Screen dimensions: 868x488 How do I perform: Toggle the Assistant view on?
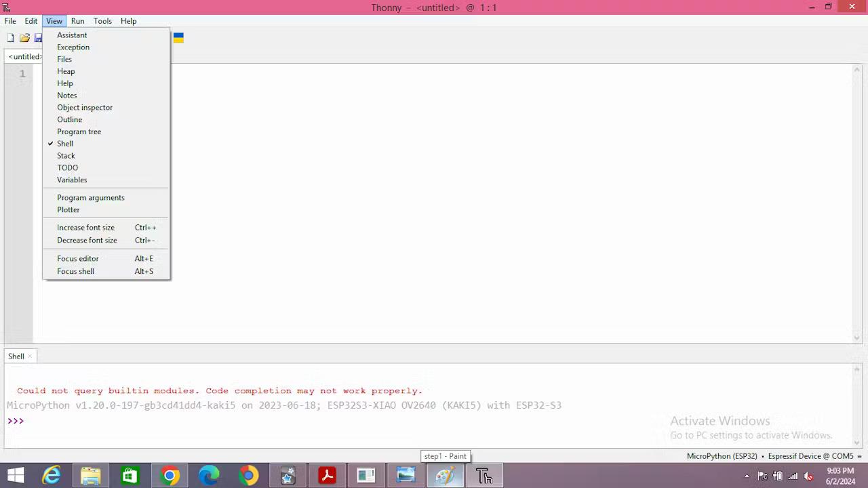[x=106, y=35]
